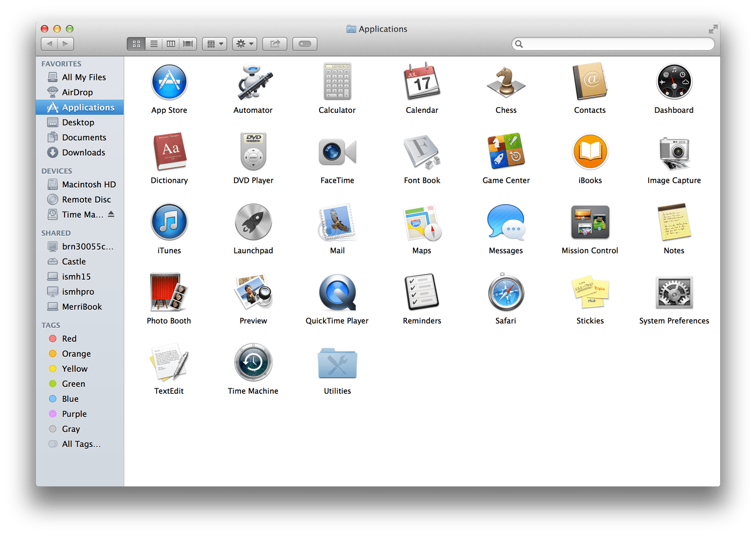Open the Photo Booth app
The image size is (756, 536).
[x=169, y=293]
